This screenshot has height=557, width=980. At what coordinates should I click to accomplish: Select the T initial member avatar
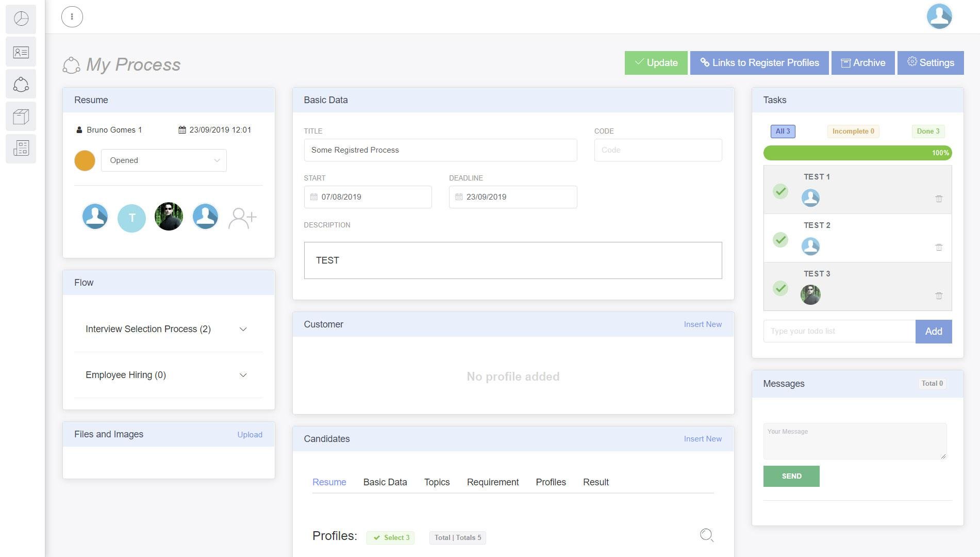point(132,218)
